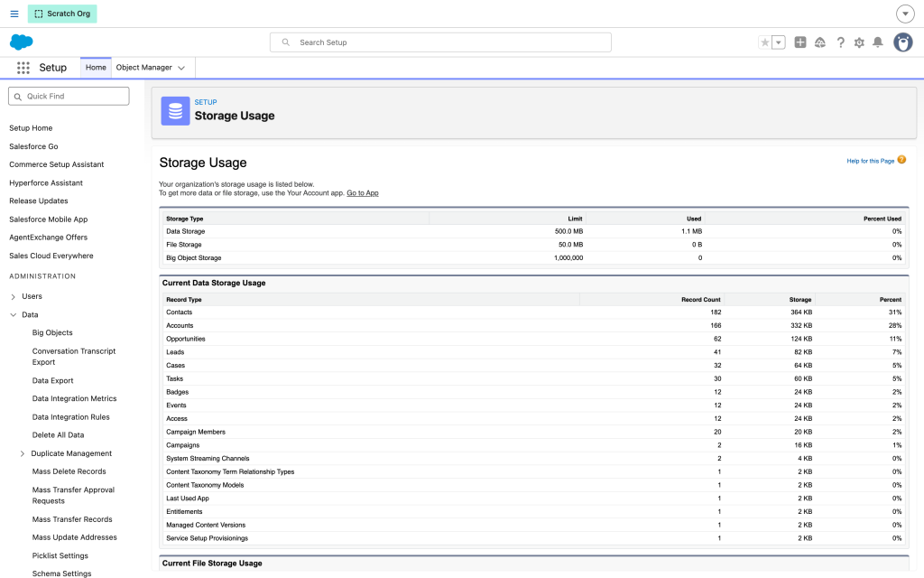Click the Data Storage row label

[186, 231]
